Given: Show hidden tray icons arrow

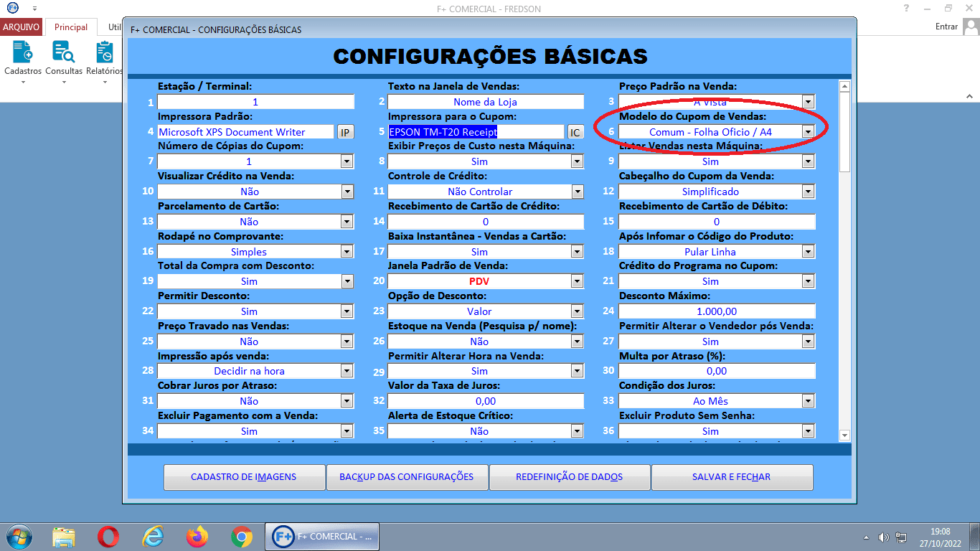Looking at the screenshot, I should pyautogui.click(x=867, y=537).
